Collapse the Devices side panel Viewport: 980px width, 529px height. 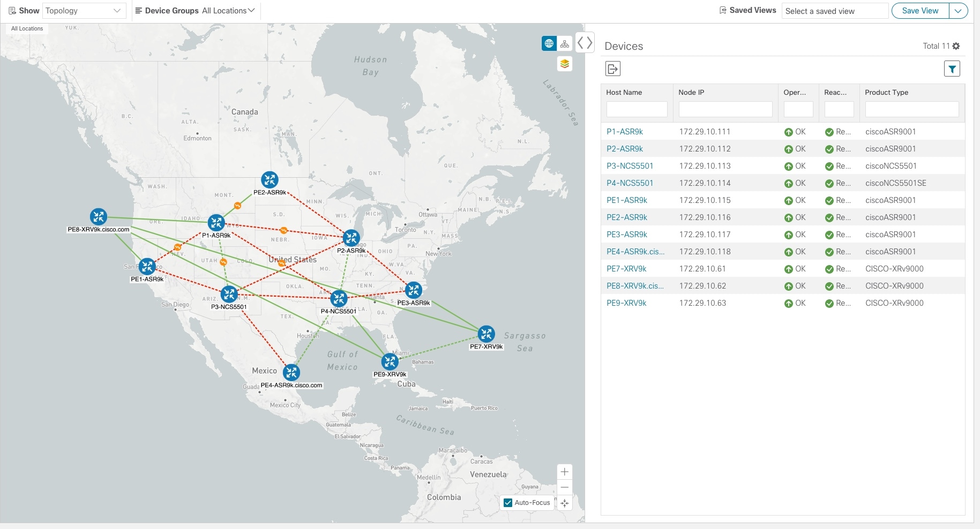tap(589, 42)
